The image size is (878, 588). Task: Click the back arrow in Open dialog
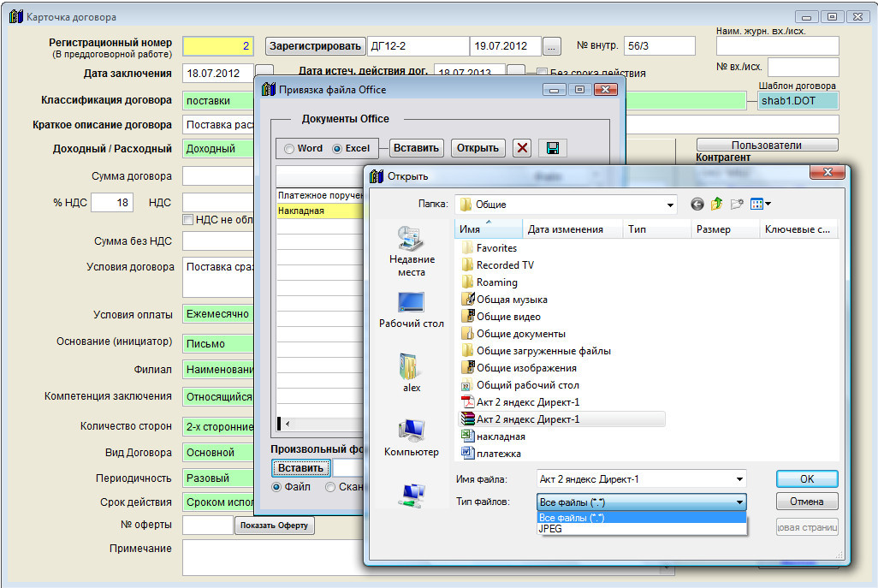[697, 204]
